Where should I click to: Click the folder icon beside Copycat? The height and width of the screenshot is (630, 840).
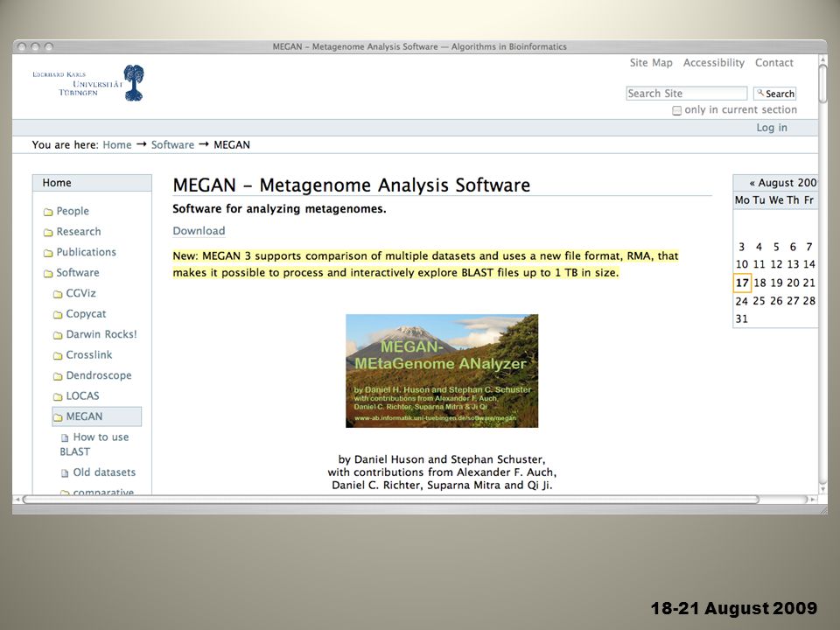point(58,314)
